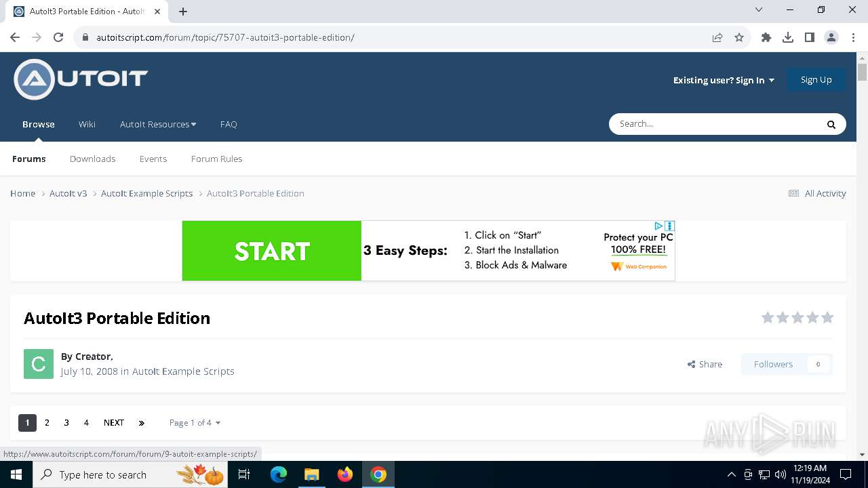The width and height of the screenshot is (868, 488).
Task: Click the AdChoices icon on the ad
Action: click(x=658, y=226)
